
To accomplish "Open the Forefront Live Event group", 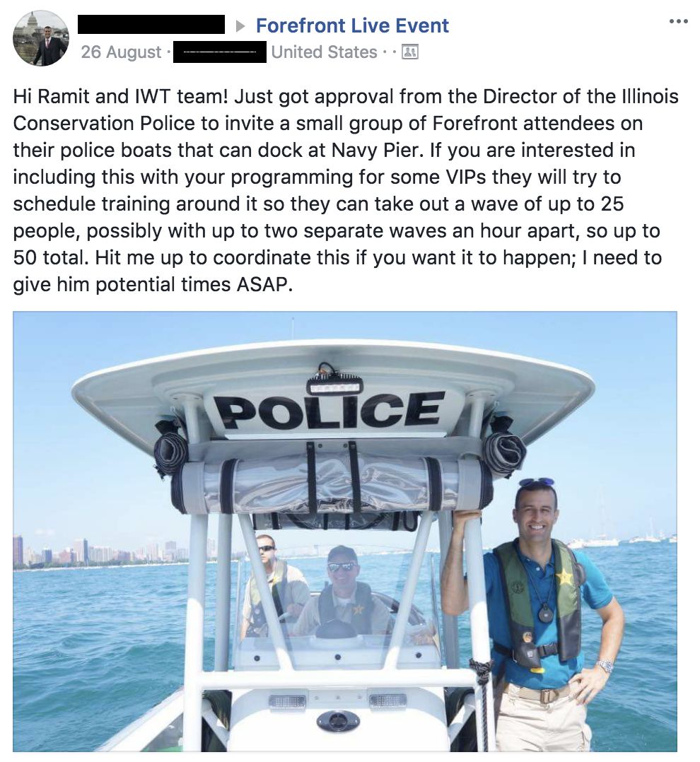I will pos(352,25).
